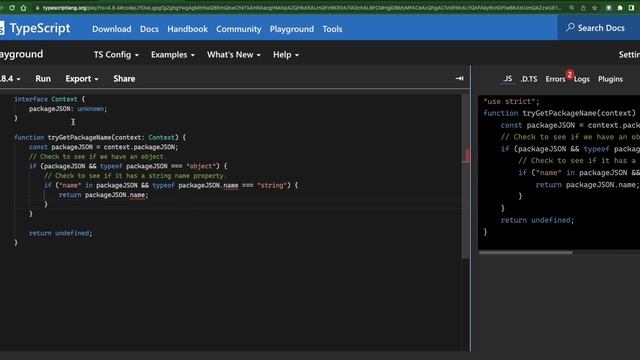Switch to the Logs tab
The height and width of the screenshot is (360, 640).
(582, 79)
